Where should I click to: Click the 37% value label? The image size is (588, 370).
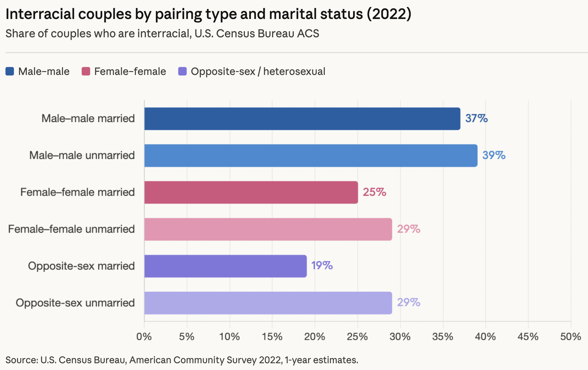coord(477,119)
